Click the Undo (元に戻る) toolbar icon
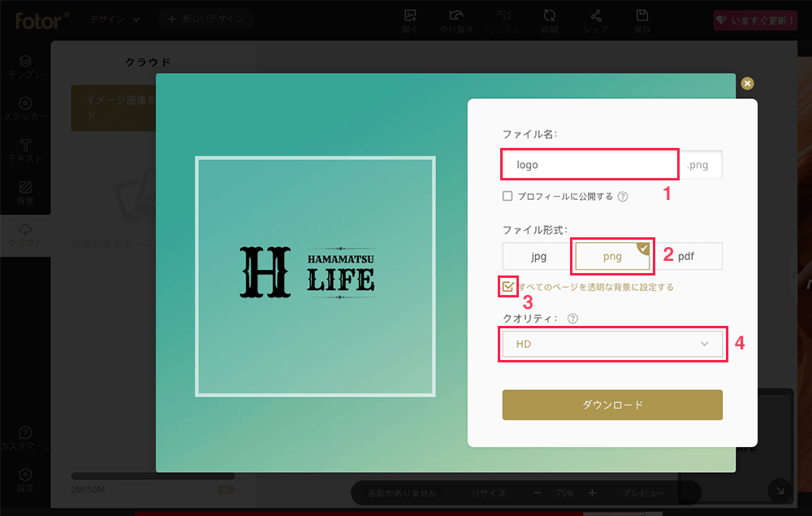 pyautogui.click(x=503, y=21)
